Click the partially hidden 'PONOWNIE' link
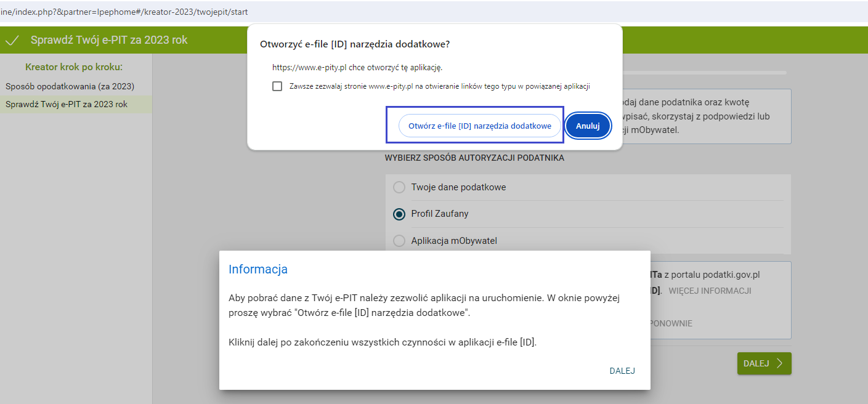Image resolution: width=868 pixels, height=404 pixels. (x=671, y=323)
